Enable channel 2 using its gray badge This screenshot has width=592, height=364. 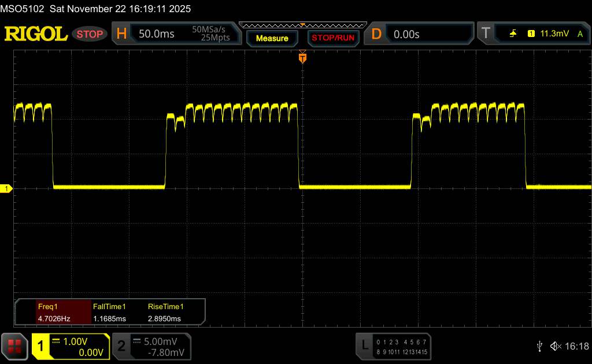click(x=121, y=346)
